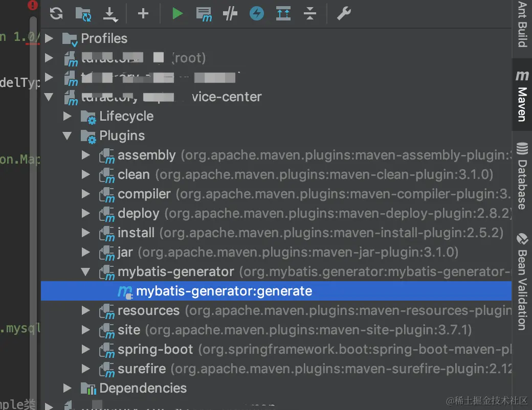Select the Lifecycle tree item
The width and height of the screenshot is (532, 410).
click(276, 117)
